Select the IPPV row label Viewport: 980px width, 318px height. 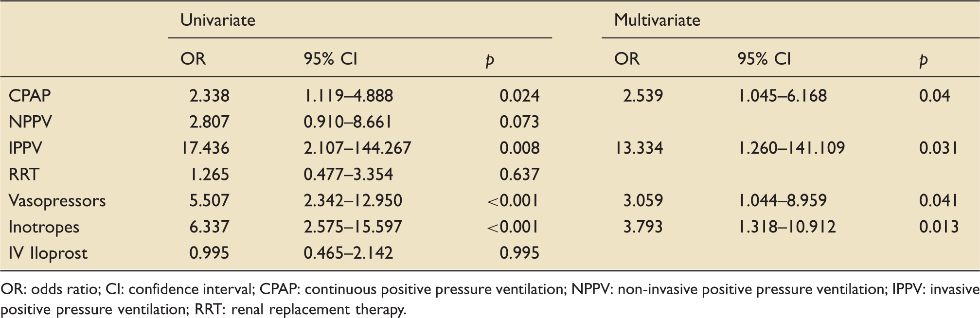coord(25,148)
